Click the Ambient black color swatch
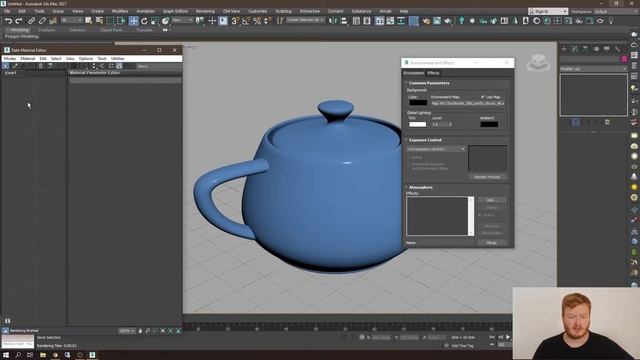Viewport: 640px width, 360px height. pos(489,124)
